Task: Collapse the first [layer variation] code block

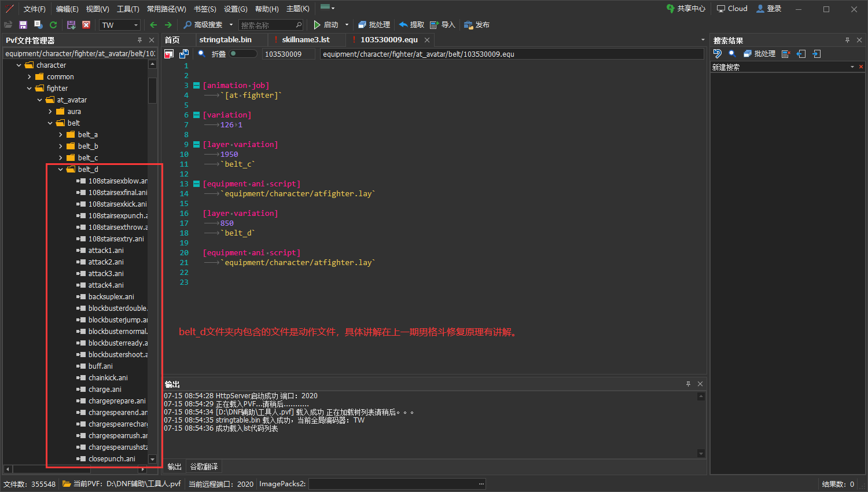Action: (x=196, y=144)
